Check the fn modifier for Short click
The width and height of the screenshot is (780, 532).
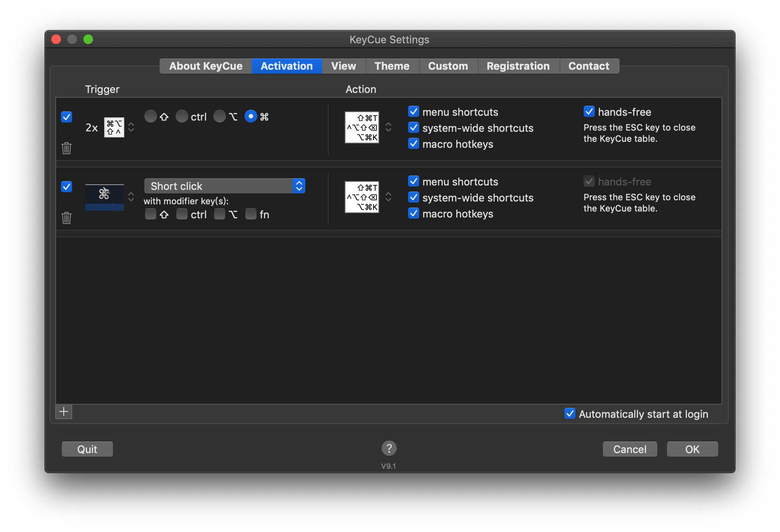pos(251,214)
